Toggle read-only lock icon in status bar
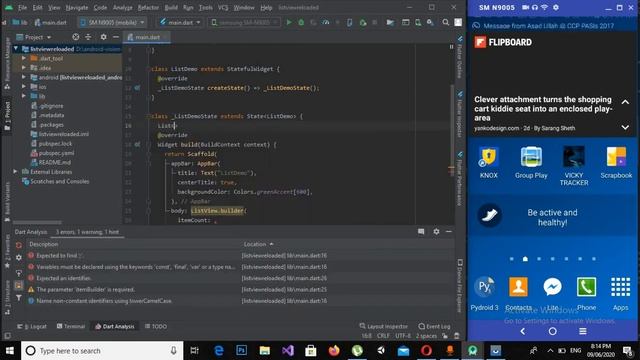Screen dimensions: 640x360 click(x=445, y=336)
